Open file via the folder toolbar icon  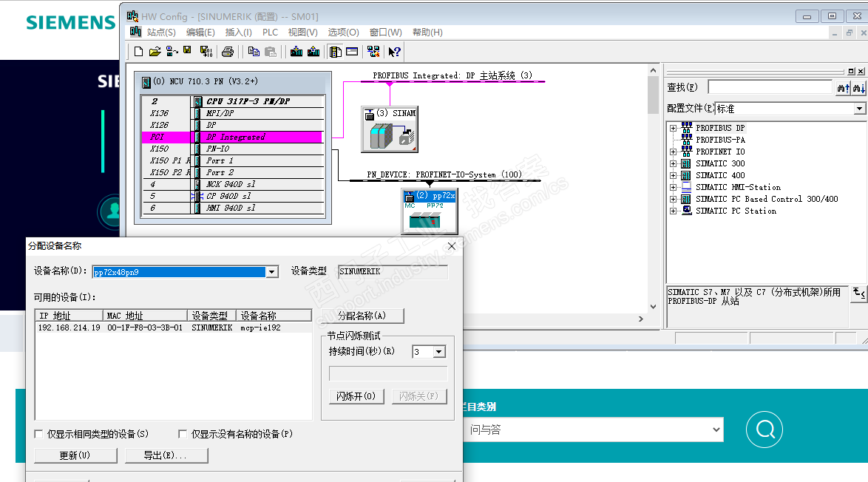tap(155, 52)
